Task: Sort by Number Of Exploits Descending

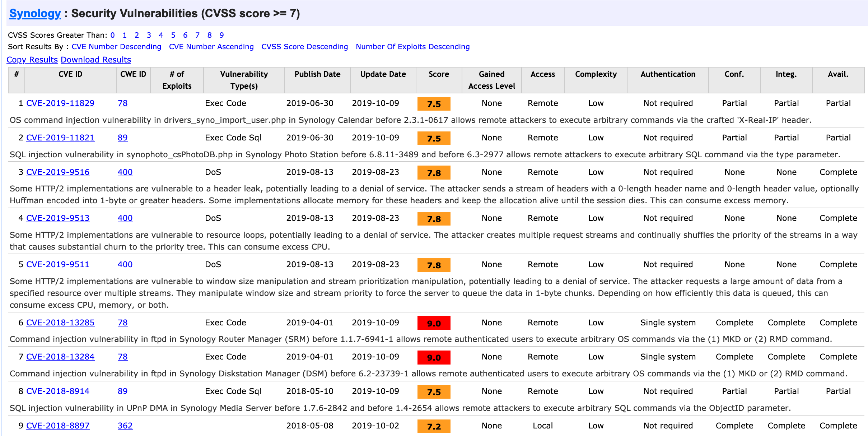Action: pyautogui.click(x=412, y=47)
